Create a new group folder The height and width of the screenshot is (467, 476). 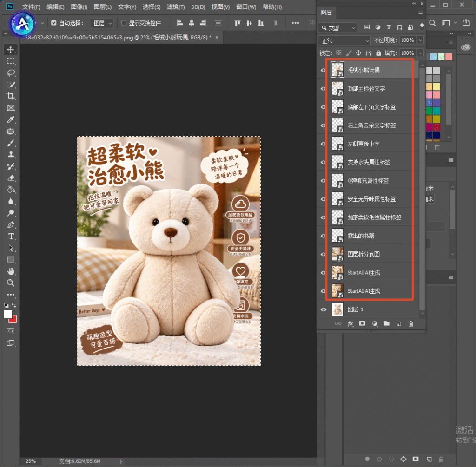tap(386, 324)
